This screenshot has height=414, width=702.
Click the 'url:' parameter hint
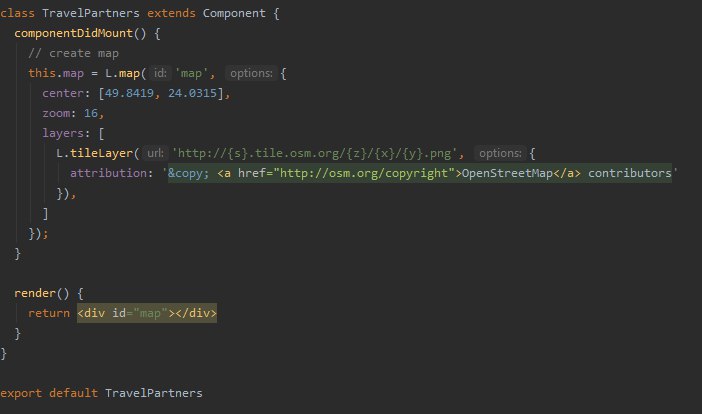coord(155,154)
